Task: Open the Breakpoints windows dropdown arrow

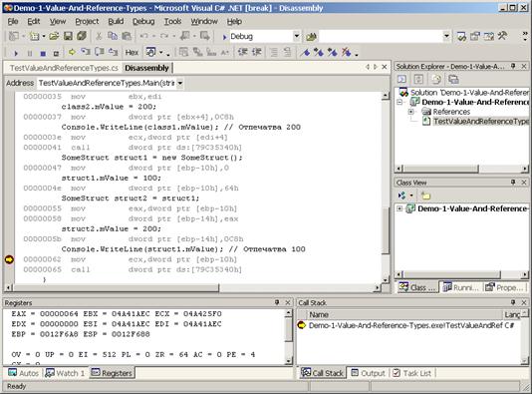Action: [x=161, y=53]
